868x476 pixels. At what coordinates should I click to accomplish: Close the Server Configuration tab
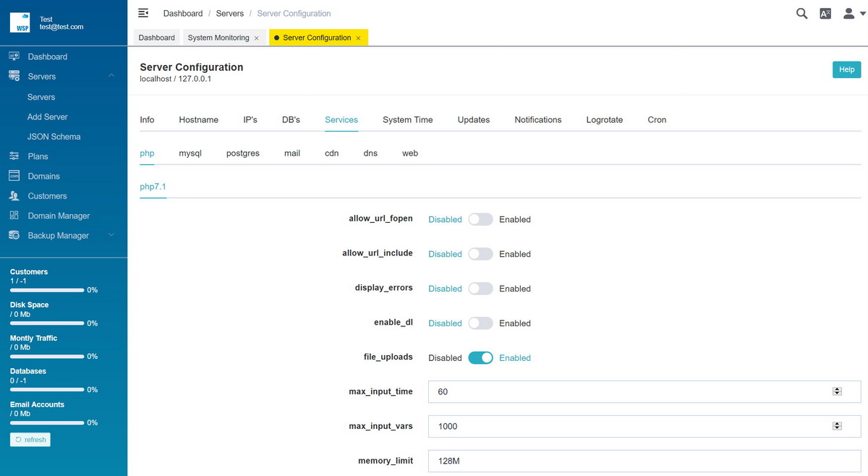[358, 38]
